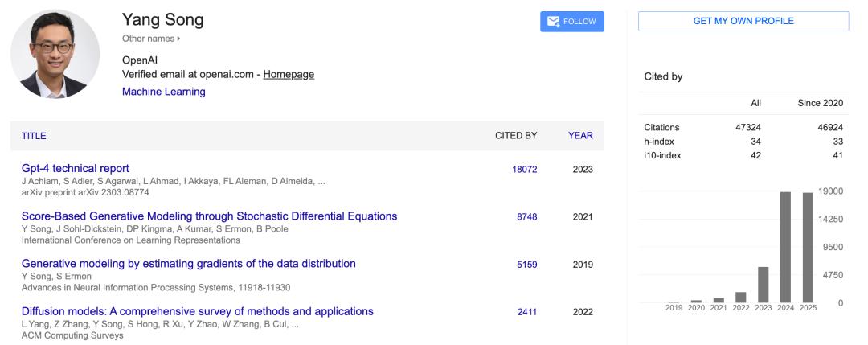View the 5159 citing articles
The image size is (868, 345).
point(527,265)
